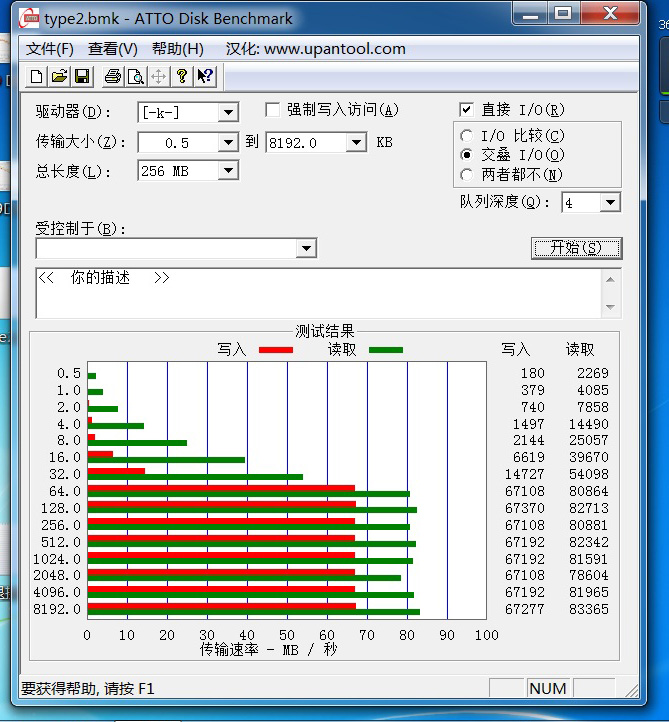The image size is (669, 722).
Task: Uncheck the 直接 I/O(R) checkbox
Action: coord(466,110)
